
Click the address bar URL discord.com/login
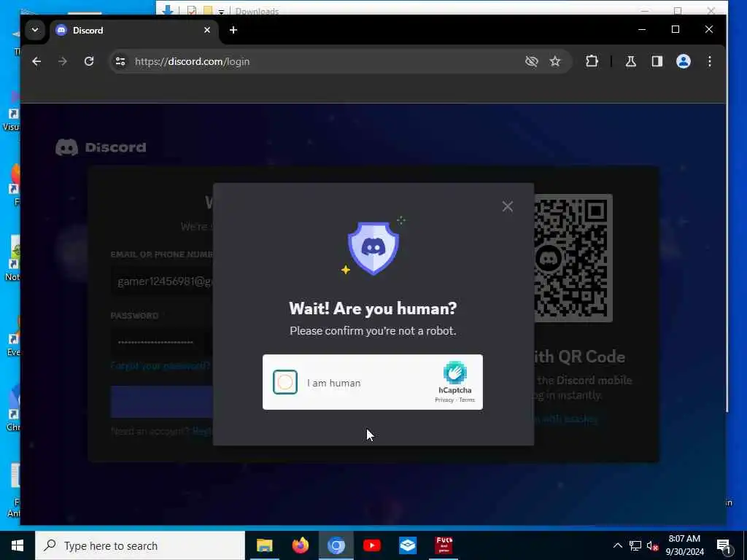(x=192, y=61)
